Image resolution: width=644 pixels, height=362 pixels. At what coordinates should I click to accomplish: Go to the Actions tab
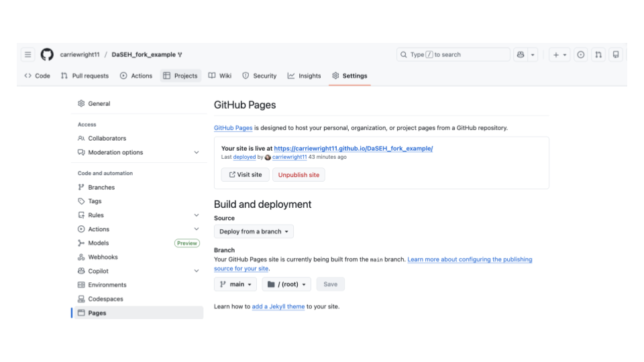pos(136,76)
